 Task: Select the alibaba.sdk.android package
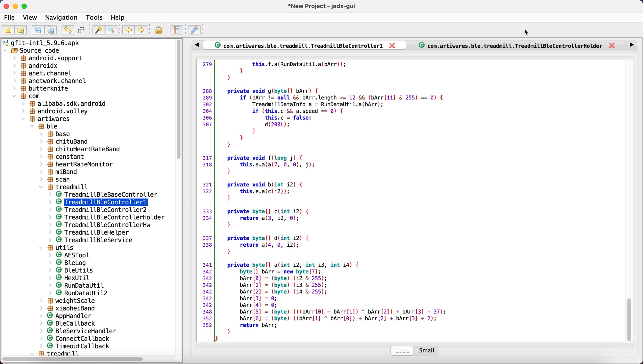point(72,104)
